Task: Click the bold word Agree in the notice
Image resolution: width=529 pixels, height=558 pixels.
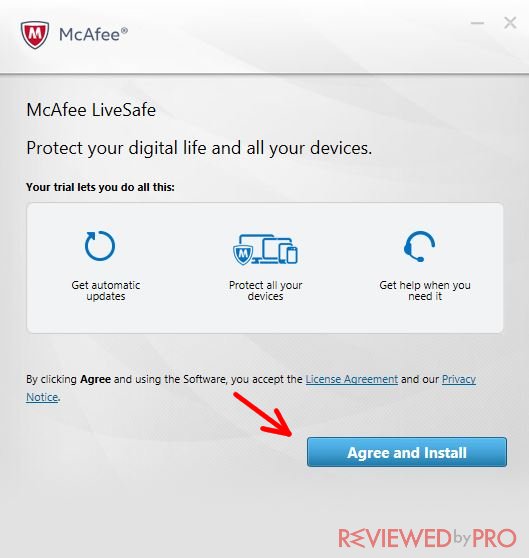Action: tap(95, 379)
